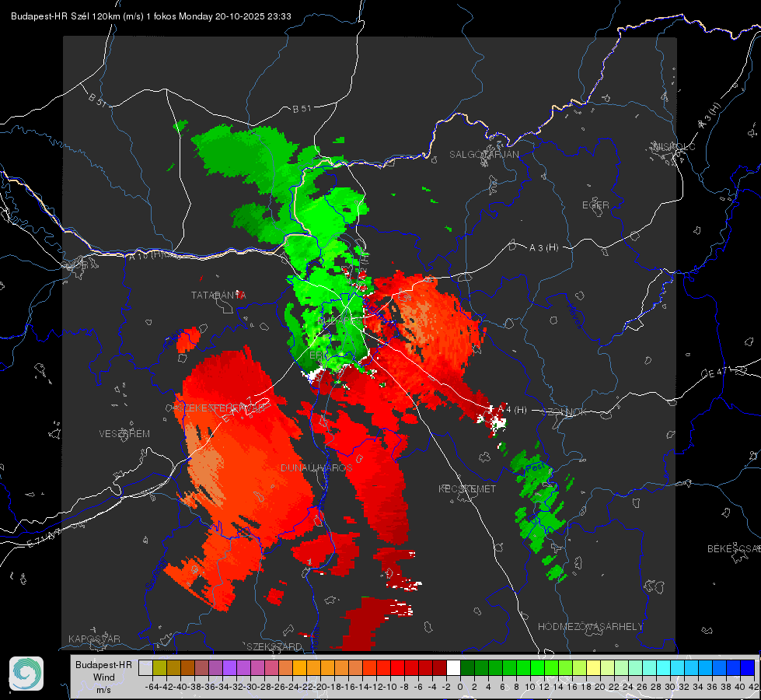Click the radar title text with date
Viewport: 761px width, 700px height.
click(x=151, y=16)
